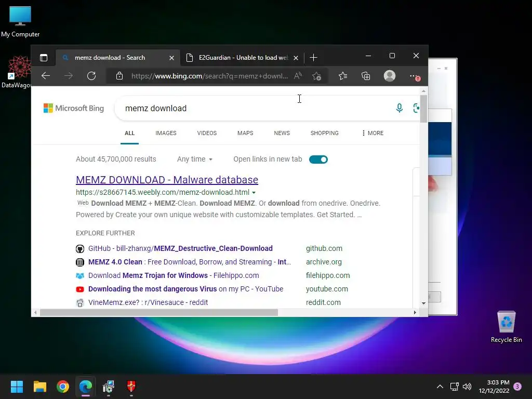This screenshot has height=399, width=532.
Task: Click the Microsoft Edge taskbar icon
Action: (x=86, y=387)
